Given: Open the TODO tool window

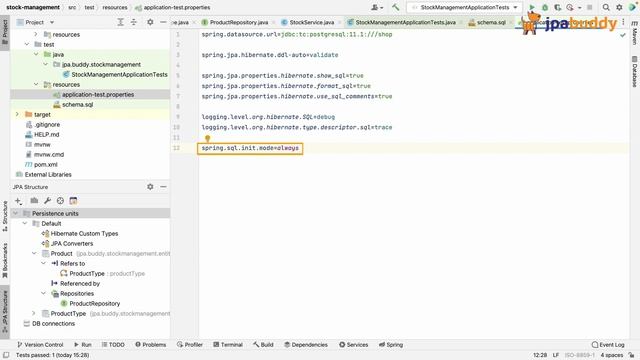Looking at the screenshot, I should [x=113, y=345].
